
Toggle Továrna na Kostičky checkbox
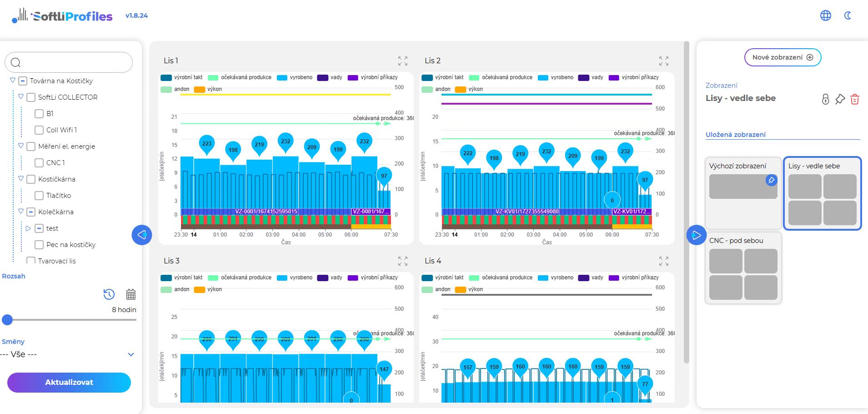pos(23,81)
